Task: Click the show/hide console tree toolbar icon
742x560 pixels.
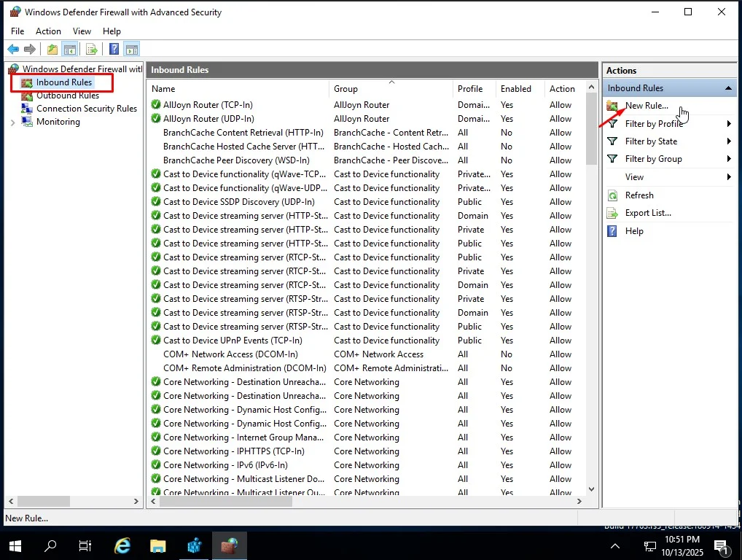Action: pyautogui.click(x=69, y=49)
